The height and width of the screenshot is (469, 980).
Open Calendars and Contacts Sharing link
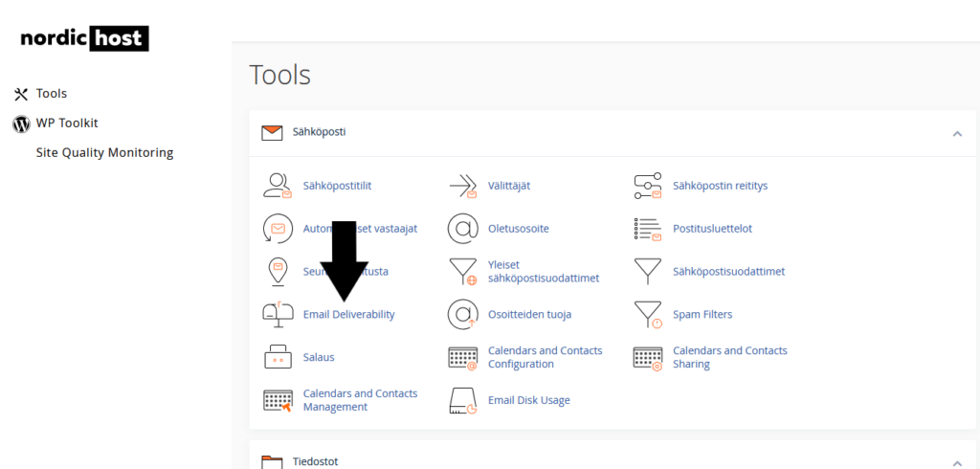[x=729, y=357]
